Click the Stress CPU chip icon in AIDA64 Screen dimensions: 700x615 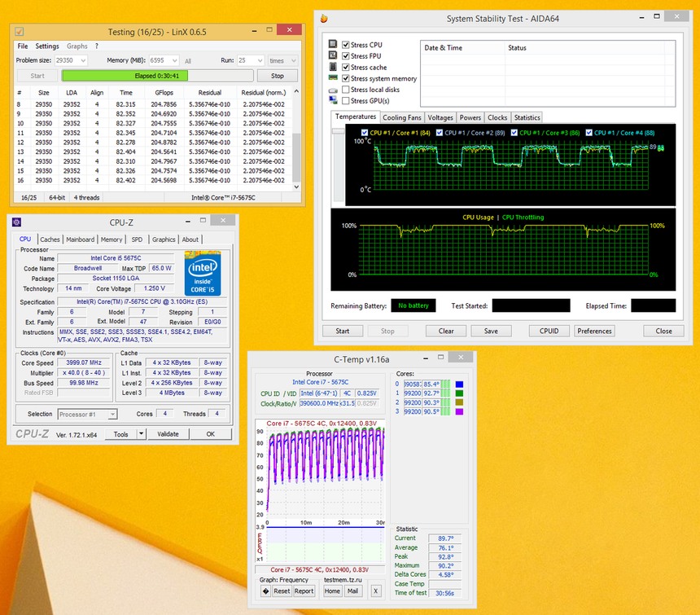pos(332,44)
